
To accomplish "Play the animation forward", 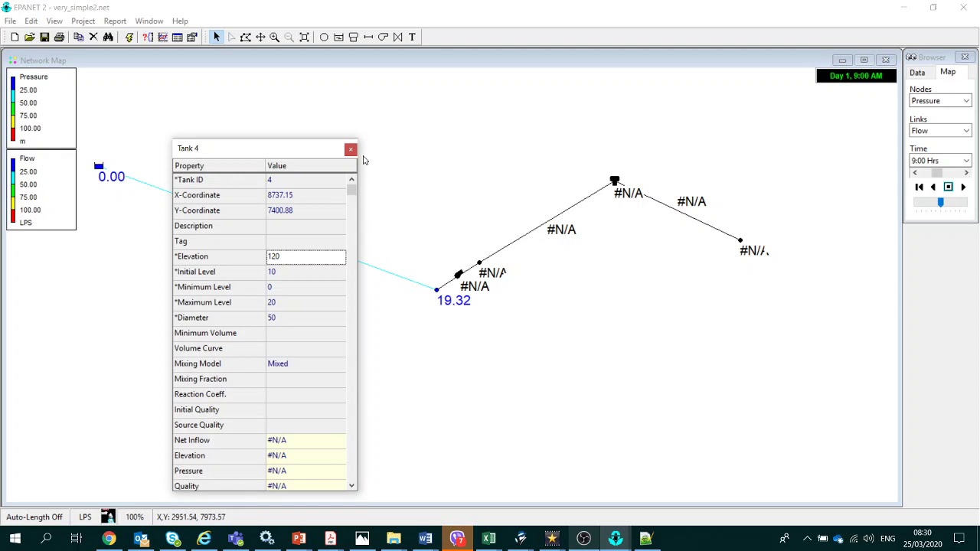I will click(x=963, y=187).
